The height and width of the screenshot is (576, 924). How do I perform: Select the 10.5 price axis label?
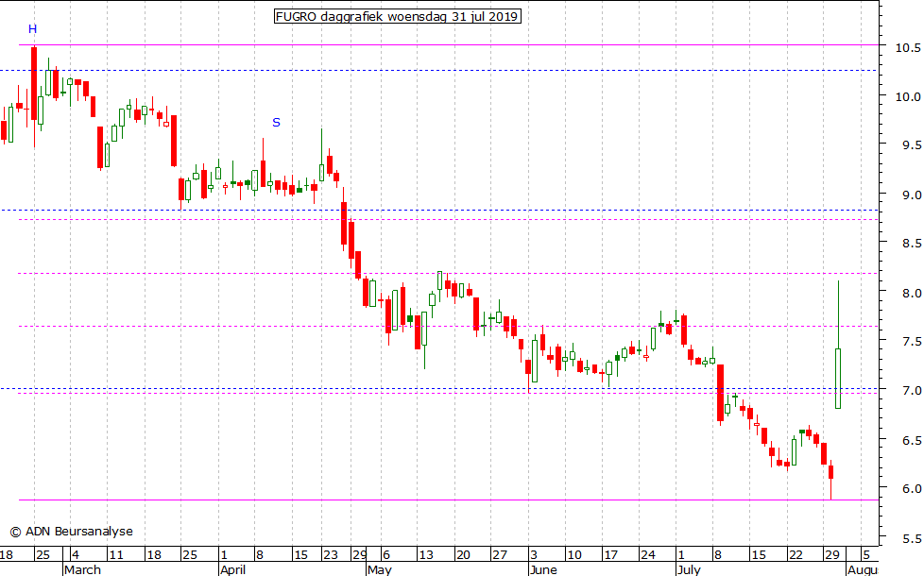pos(908,48)
